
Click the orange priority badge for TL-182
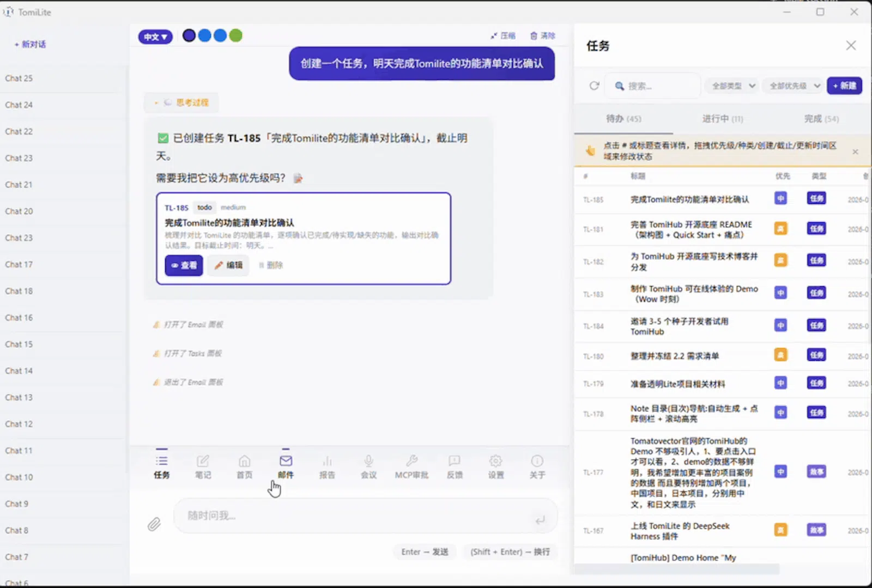click(x=780, y=260)
